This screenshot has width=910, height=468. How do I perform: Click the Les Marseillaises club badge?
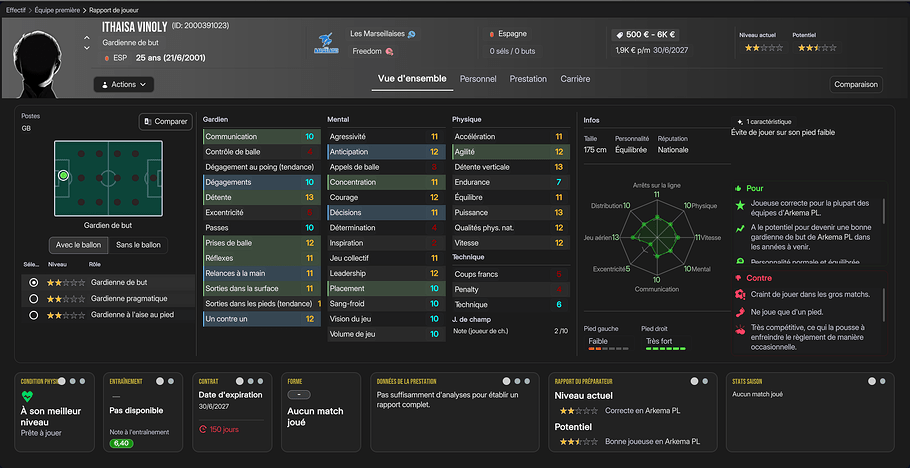tap(326, 43)
